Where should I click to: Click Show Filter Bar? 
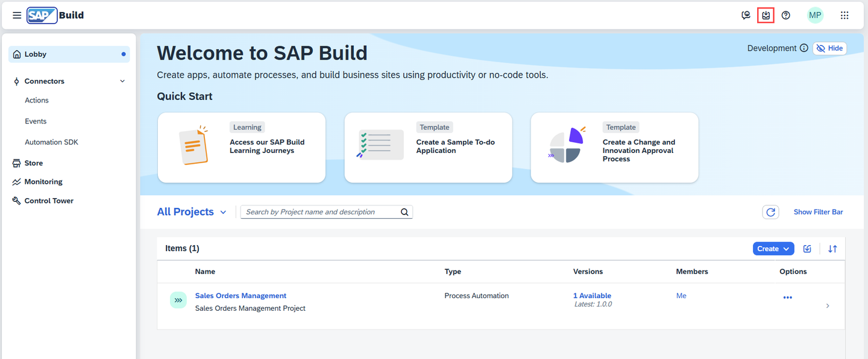click(x=818, y=212)
